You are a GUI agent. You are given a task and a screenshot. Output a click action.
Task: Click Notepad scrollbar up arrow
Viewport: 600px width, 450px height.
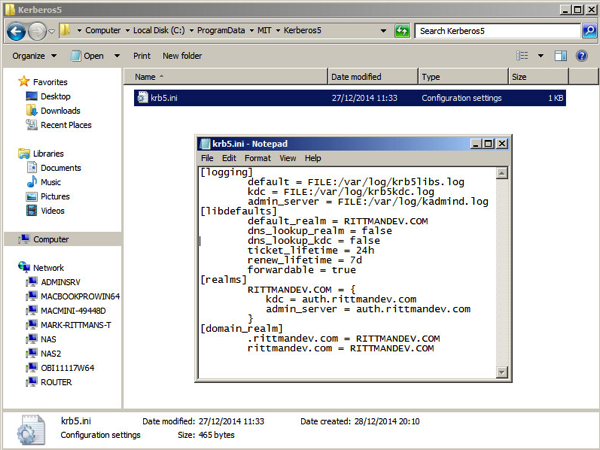point(502,173)
